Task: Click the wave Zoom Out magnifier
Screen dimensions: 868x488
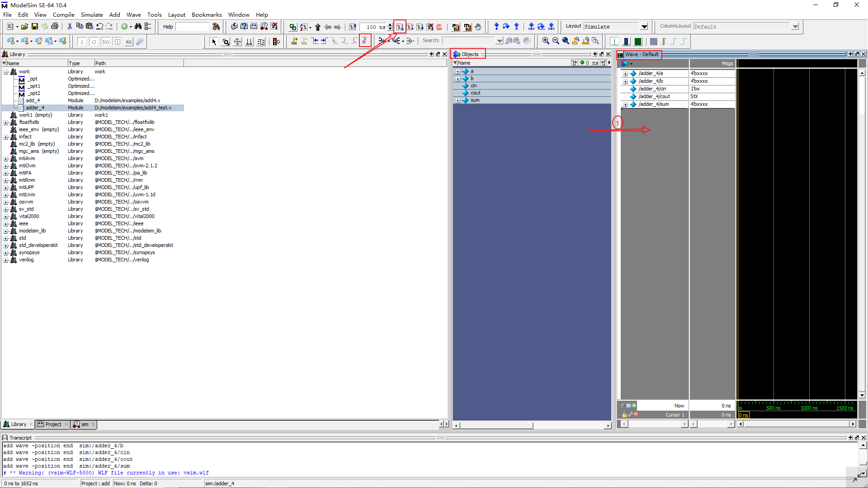Action: click(x=556, y=41)
